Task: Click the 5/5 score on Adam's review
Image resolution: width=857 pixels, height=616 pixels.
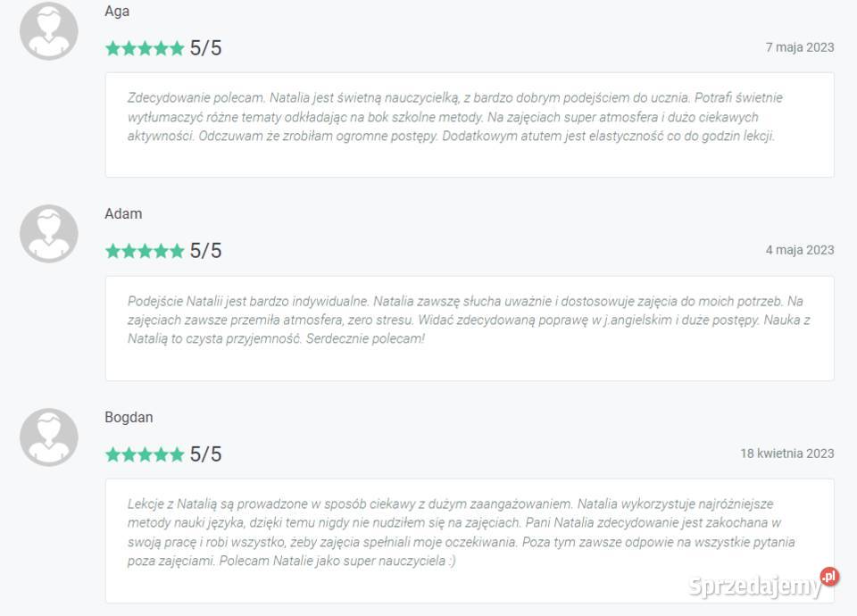Action: (x=205, y=251)
